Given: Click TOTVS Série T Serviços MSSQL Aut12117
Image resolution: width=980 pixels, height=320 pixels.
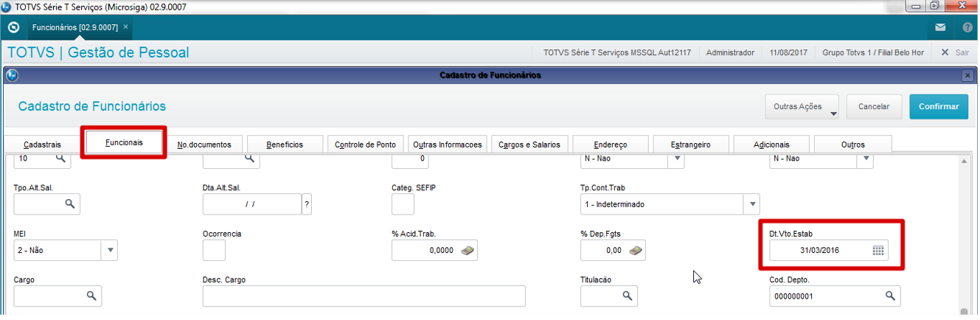Looking at the screenshot, I should pos(617,53).
